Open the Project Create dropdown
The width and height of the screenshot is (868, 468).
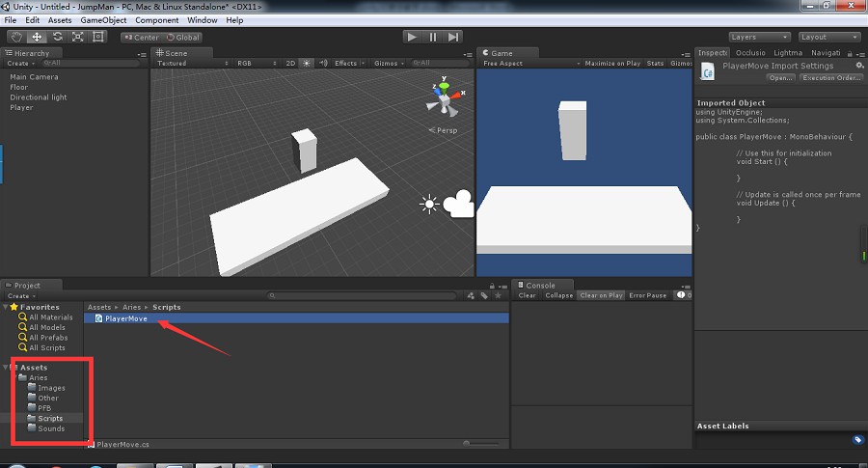pos(21,295)
